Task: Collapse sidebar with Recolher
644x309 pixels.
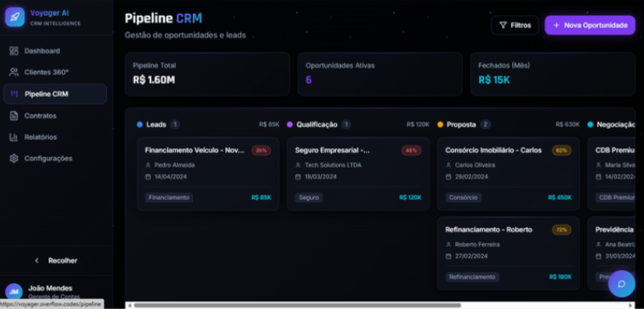Action: [x=56, y=261]
